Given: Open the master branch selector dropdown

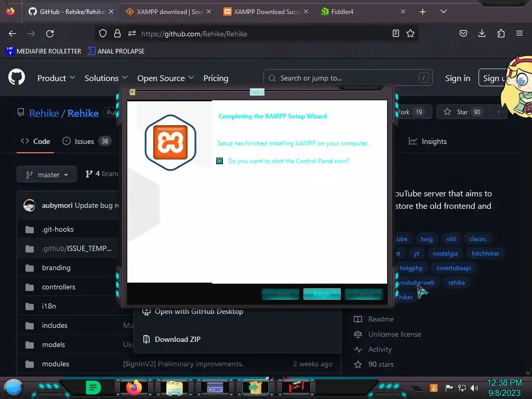Looking at the screenshot, I should pyautogui.click(x=47, y=175).
